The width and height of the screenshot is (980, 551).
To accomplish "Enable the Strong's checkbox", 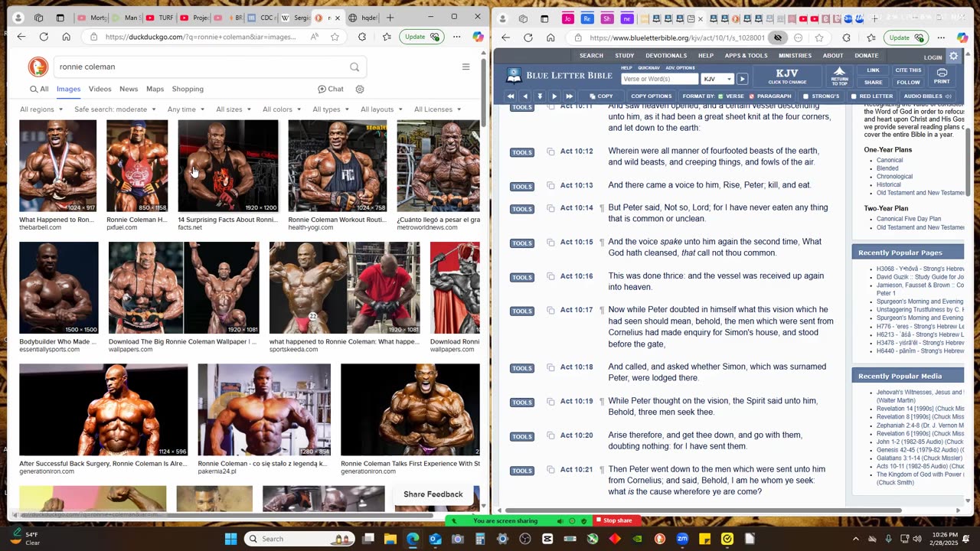I will point(805,96).
